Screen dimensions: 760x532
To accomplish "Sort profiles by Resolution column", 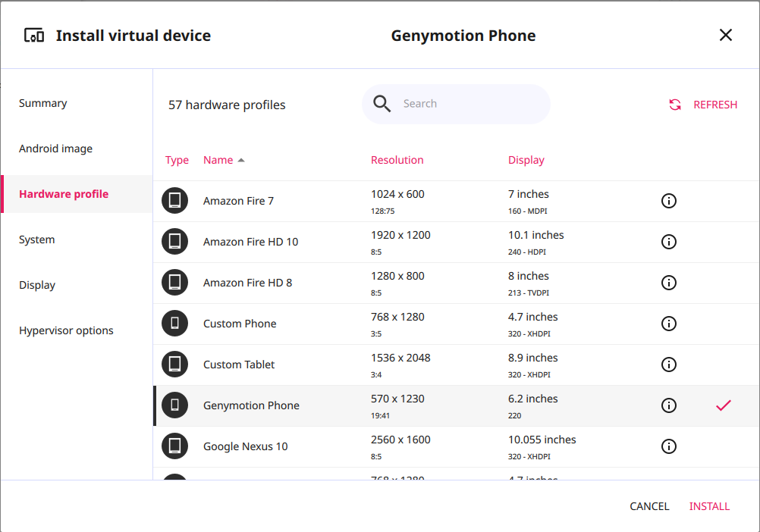I will point(397,160).
